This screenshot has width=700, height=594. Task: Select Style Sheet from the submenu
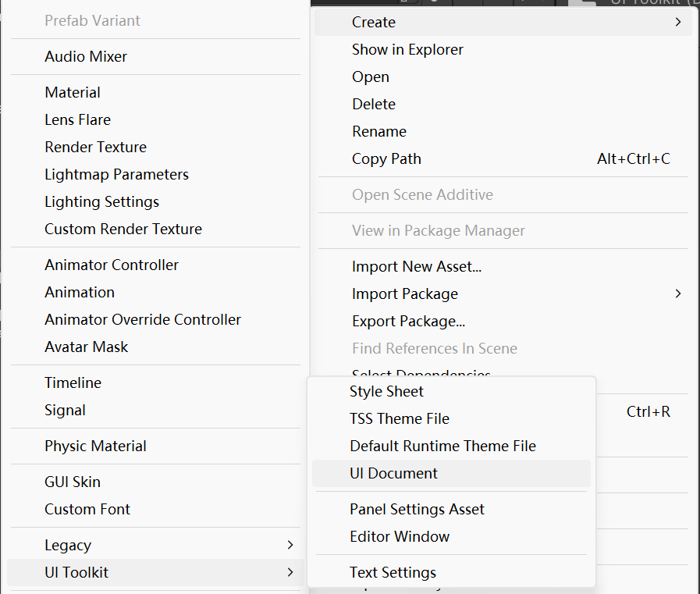pos(386,391)
